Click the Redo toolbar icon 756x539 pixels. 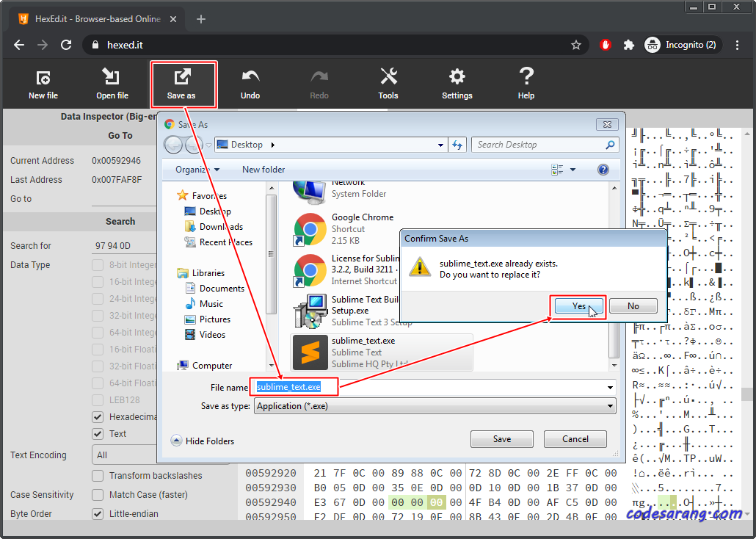319,84
